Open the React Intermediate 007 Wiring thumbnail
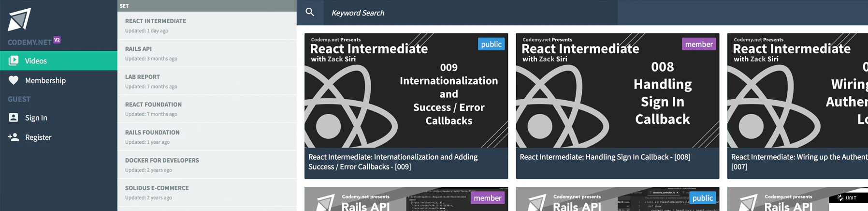The image size is (868, 211). [797, 90]
